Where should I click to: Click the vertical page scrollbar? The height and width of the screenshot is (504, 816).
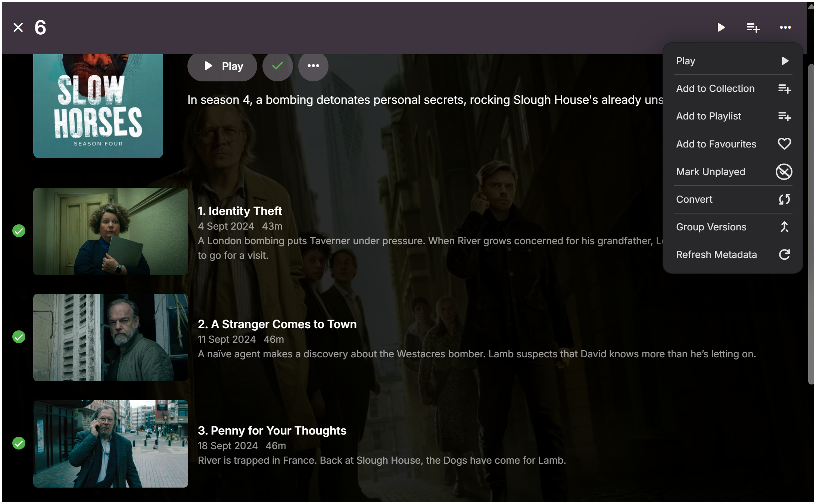811,224
